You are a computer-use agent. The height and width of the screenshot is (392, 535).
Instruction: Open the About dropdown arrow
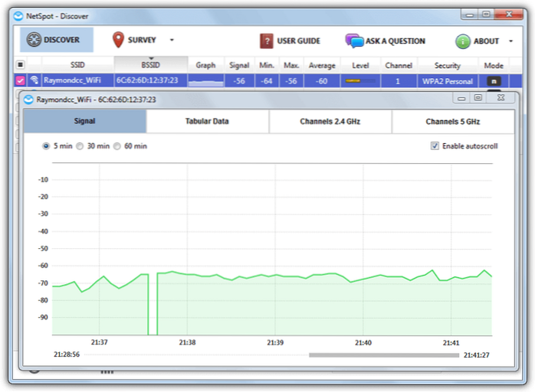click(x=510, y=41)
